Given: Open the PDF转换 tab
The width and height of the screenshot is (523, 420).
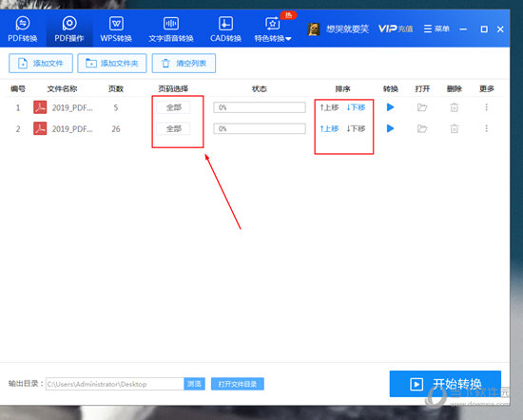Looking at the screenshot, I should 23,29.
